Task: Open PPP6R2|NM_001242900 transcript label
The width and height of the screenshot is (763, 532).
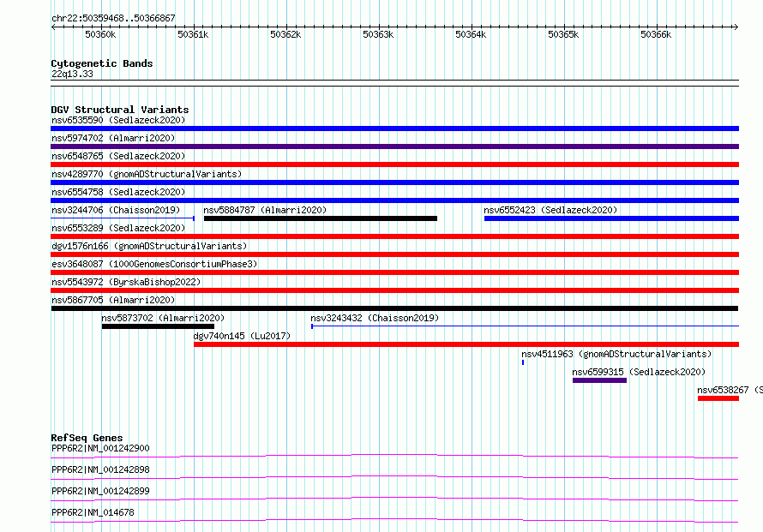Action: tap(100, 448)
